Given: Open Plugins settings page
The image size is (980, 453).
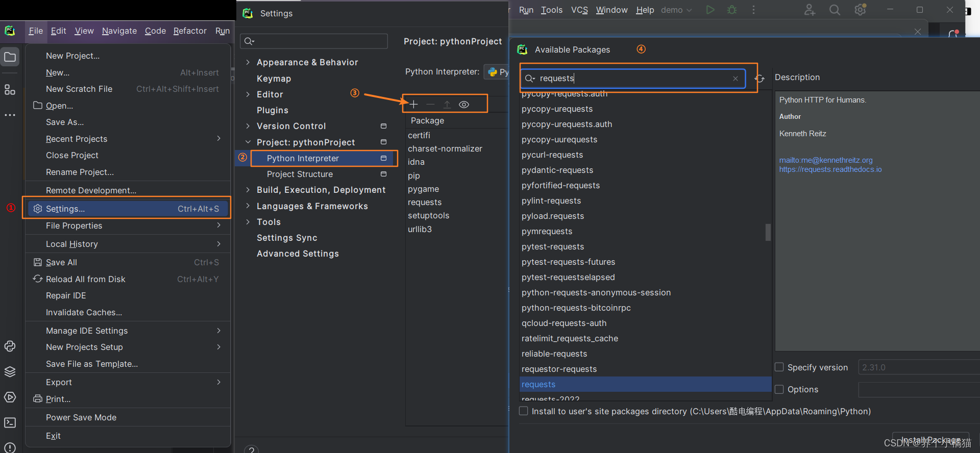Looking at the screenshot, I should coord(273,110).
